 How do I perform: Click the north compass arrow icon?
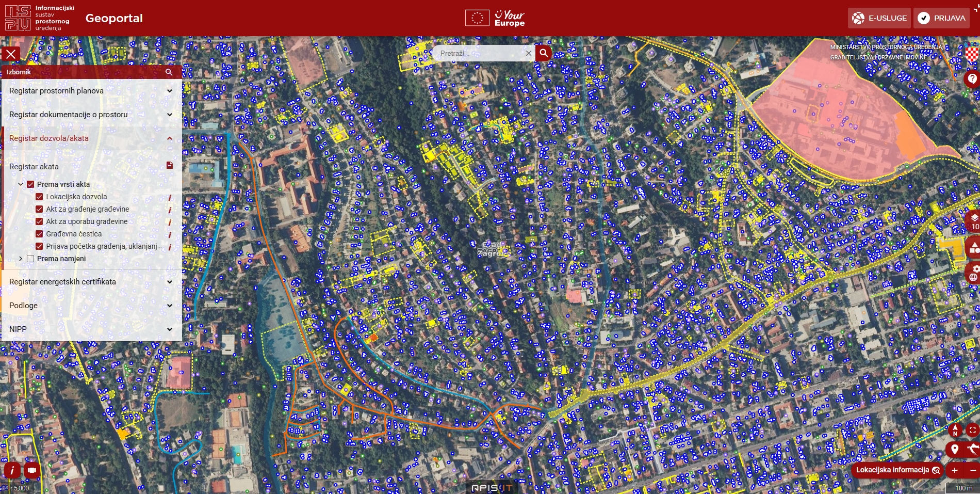(955, 430)
